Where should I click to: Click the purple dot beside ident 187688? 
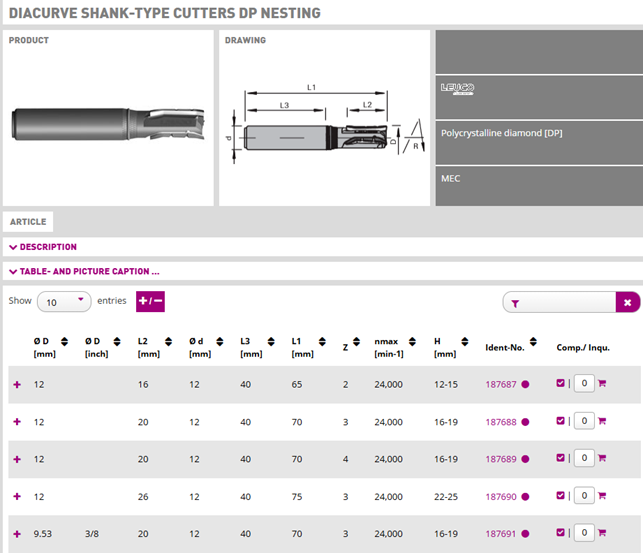[525, 422]
